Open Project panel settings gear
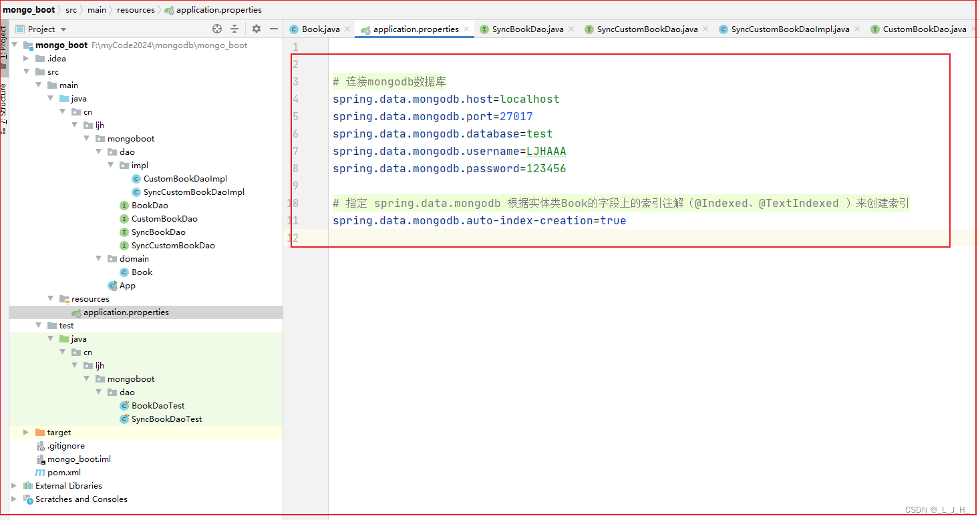Viewport: 980px width, 520px height. tap(257, 29)
